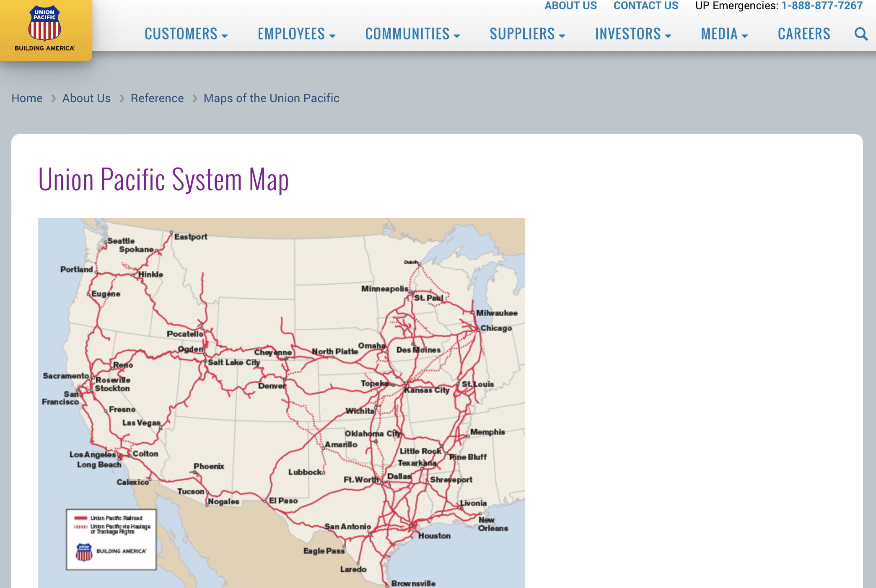This screenshot has height=588, width=876.
Task: Click the Union Pacific system map image
Action: click(x=282, y=403)
